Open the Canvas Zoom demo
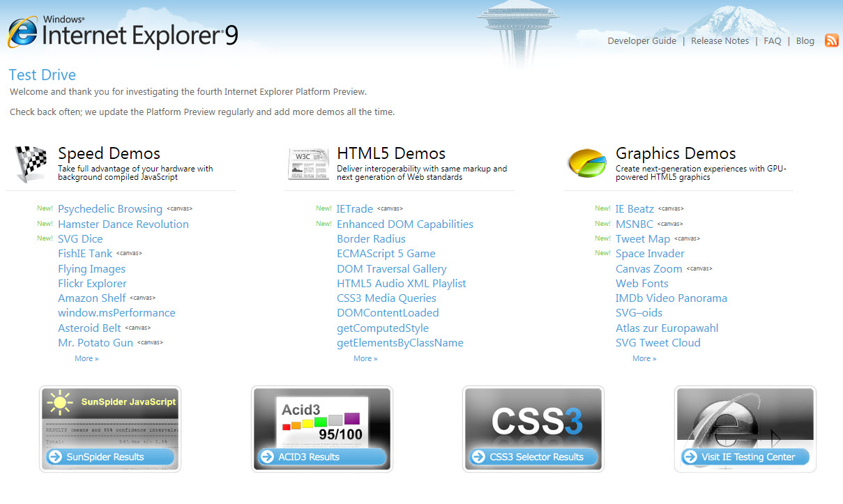Image resolution: width=843 pixels, height=504 pixels. 649,268
